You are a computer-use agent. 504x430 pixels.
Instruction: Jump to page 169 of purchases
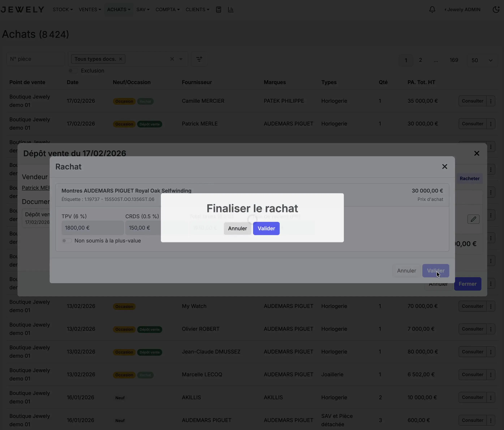point(454,60)
